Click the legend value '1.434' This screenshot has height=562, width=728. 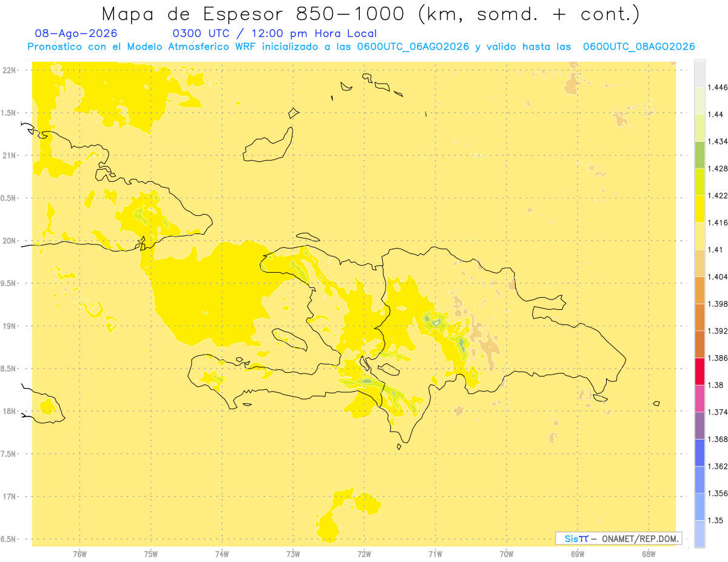pos(718,142)
